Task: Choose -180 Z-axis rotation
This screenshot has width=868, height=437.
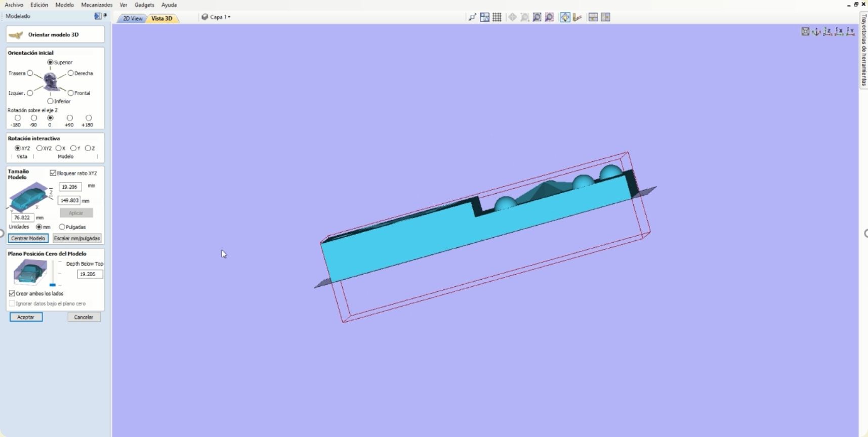Action: (x=18, y=118)
